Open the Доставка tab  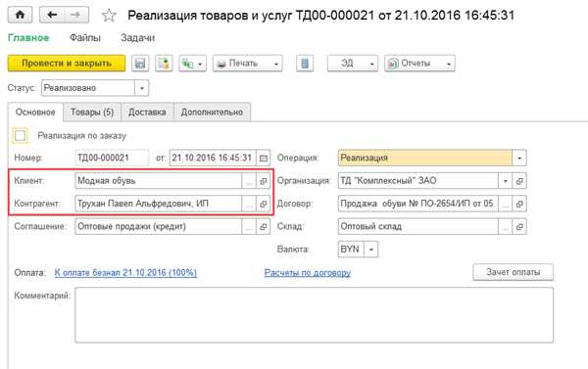point(147,112)
